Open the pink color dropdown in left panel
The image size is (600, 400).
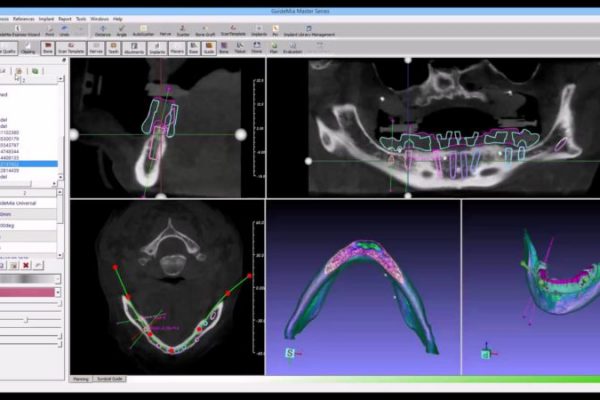[57, 292]
